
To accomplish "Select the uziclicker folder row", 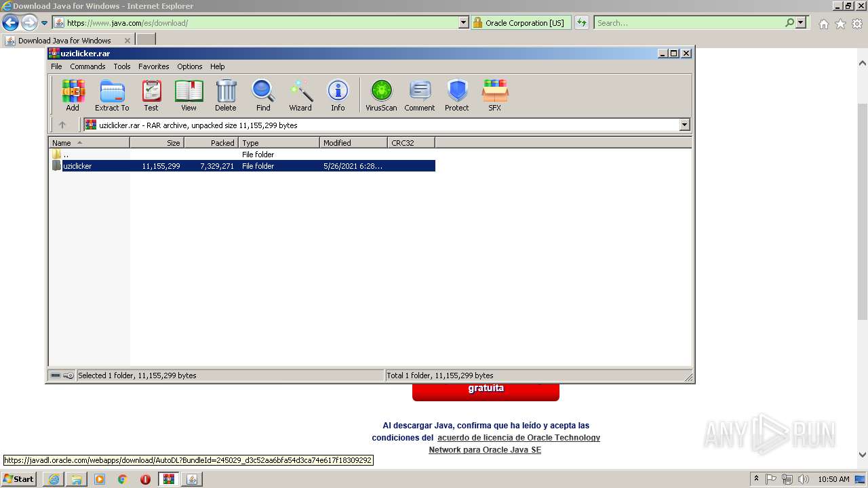I will pyautogui.click(x=243, y=166).
